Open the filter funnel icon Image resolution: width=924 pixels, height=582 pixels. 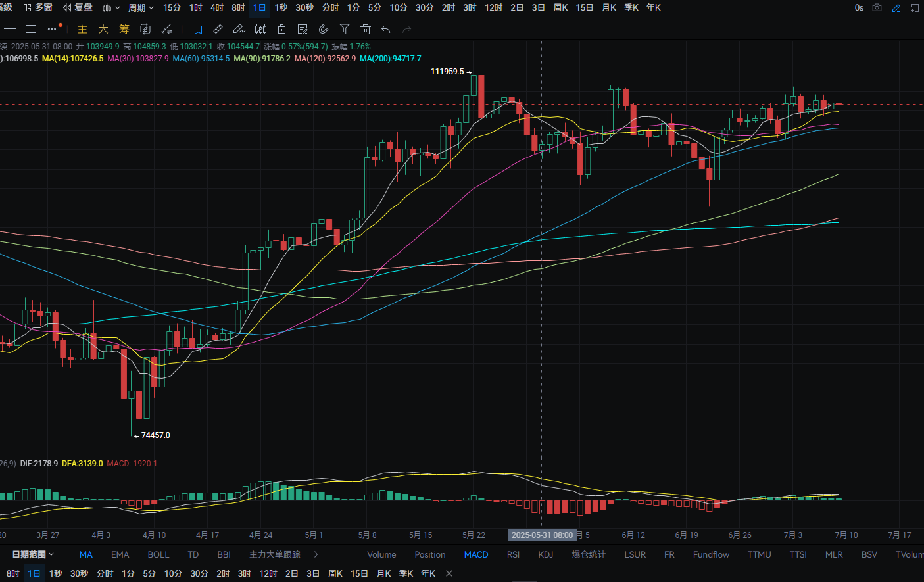pyautogui.click(x=345, y=29)
